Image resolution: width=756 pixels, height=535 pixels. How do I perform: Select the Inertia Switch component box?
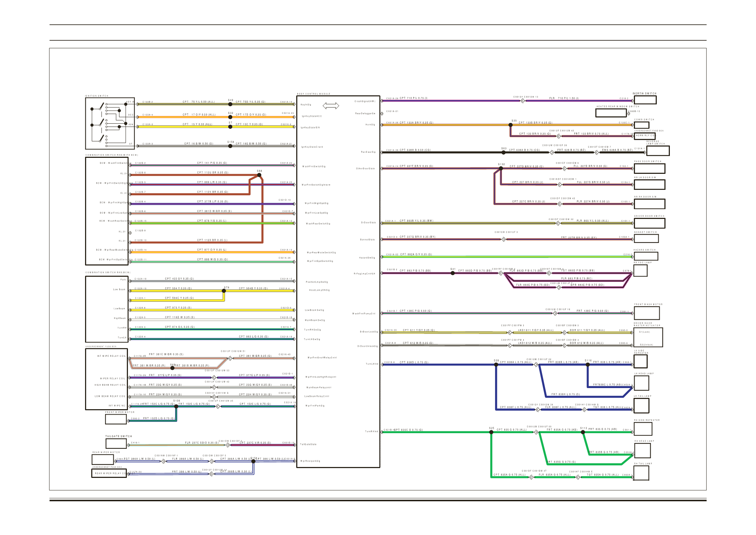[645, 100]
